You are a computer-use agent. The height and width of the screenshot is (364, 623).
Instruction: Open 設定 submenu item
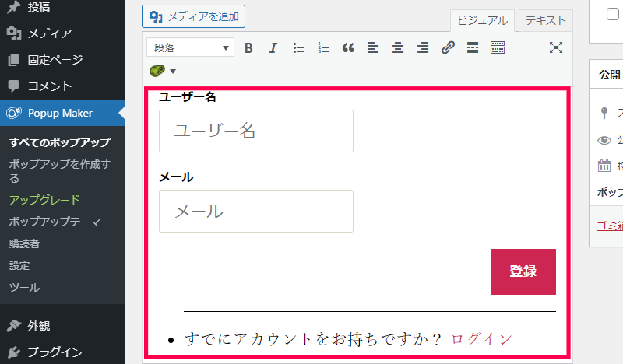tap(19, 265)
